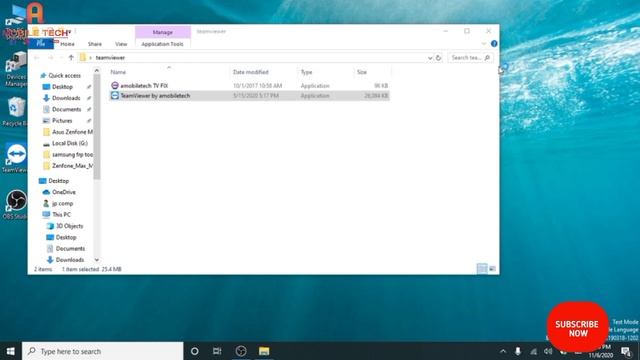This screenshot has height=360, width=640.
Task: Select OneDrive in navigation pane
Action: pos(64,192)
